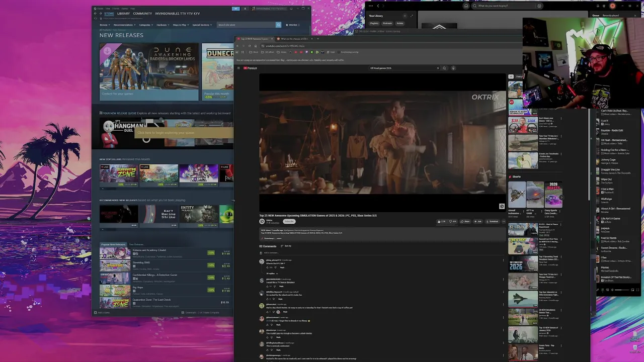644x362 pixels.
Task: Open Steam notifications bell icon
Action: click(x=245, y=9)
